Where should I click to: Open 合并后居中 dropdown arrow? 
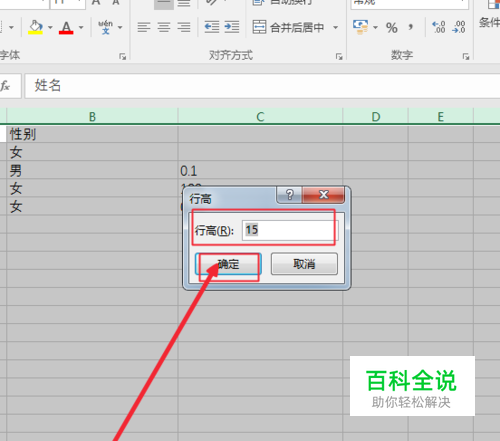[x=335, y=27]
